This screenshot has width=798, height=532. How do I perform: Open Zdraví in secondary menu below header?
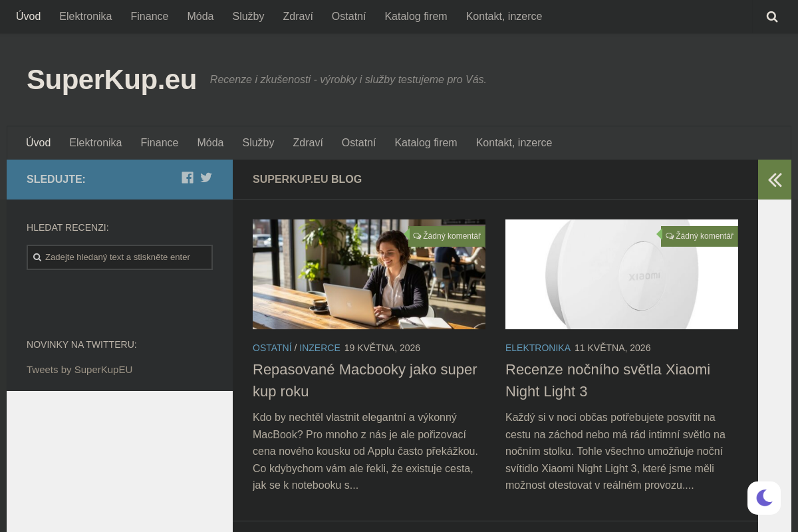point(308,143)
